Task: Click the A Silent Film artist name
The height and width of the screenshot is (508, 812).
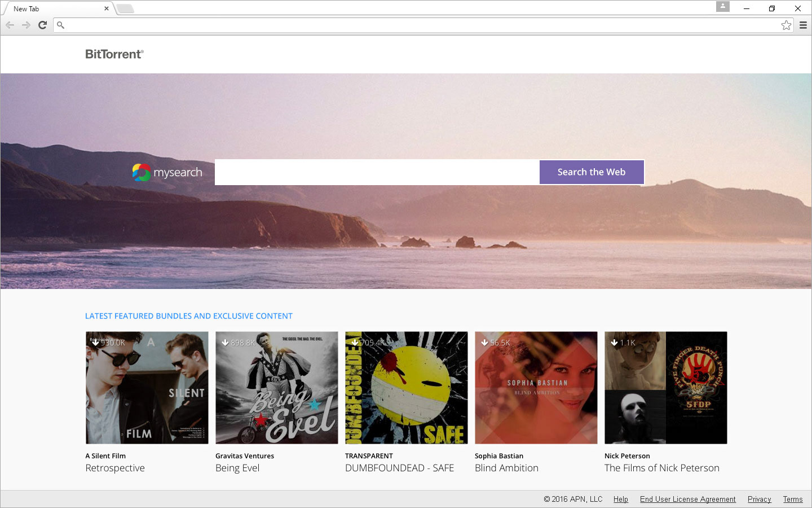Action: pos(105,456)
